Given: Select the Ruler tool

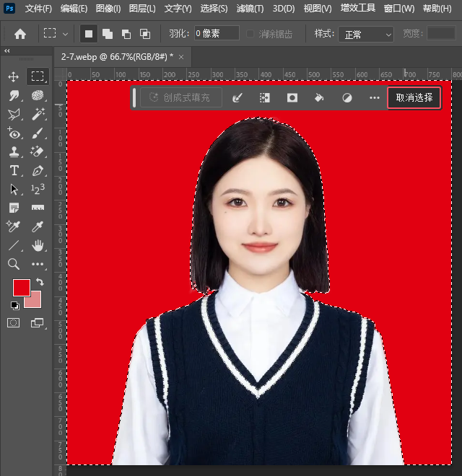Looking at the screenshot, I should (x=38, y=208).
